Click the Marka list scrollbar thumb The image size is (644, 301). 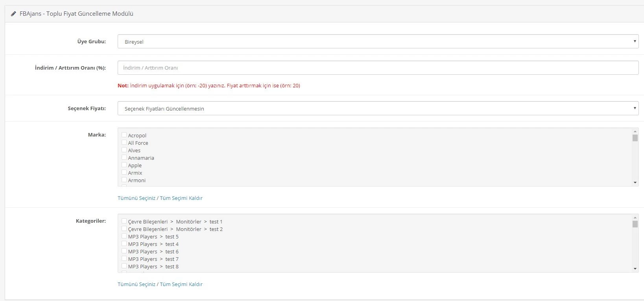coord(635,138)
